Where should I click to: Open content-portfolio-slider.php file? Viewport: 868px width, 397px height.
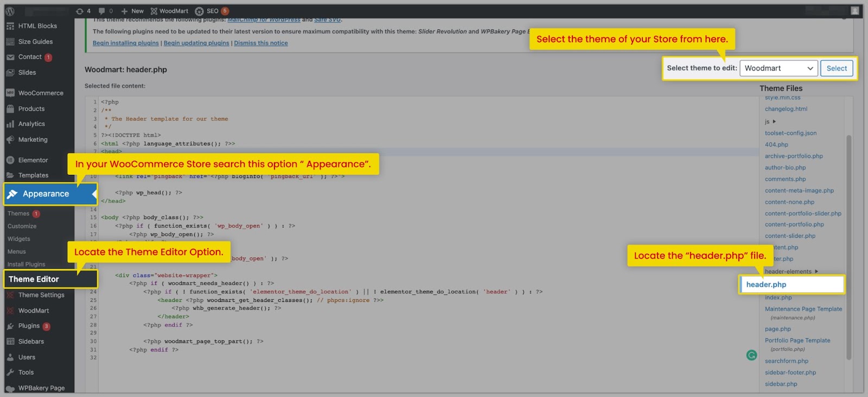(803, 213)
